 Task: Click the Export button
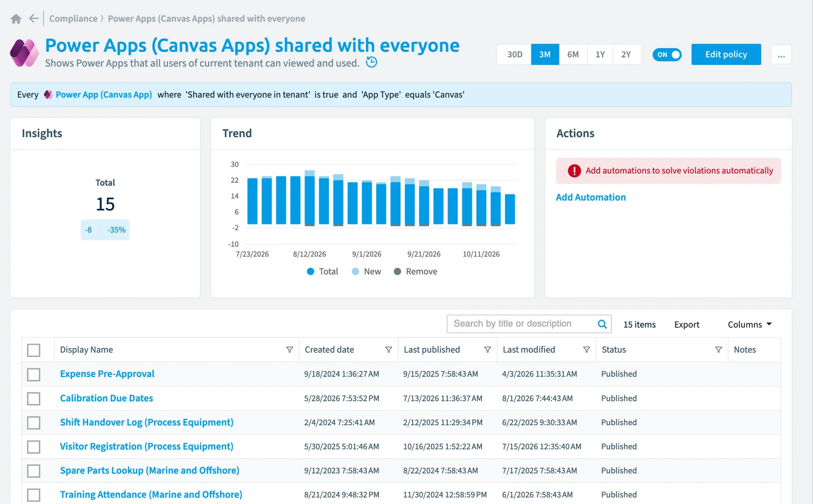[x=686, y=325]
